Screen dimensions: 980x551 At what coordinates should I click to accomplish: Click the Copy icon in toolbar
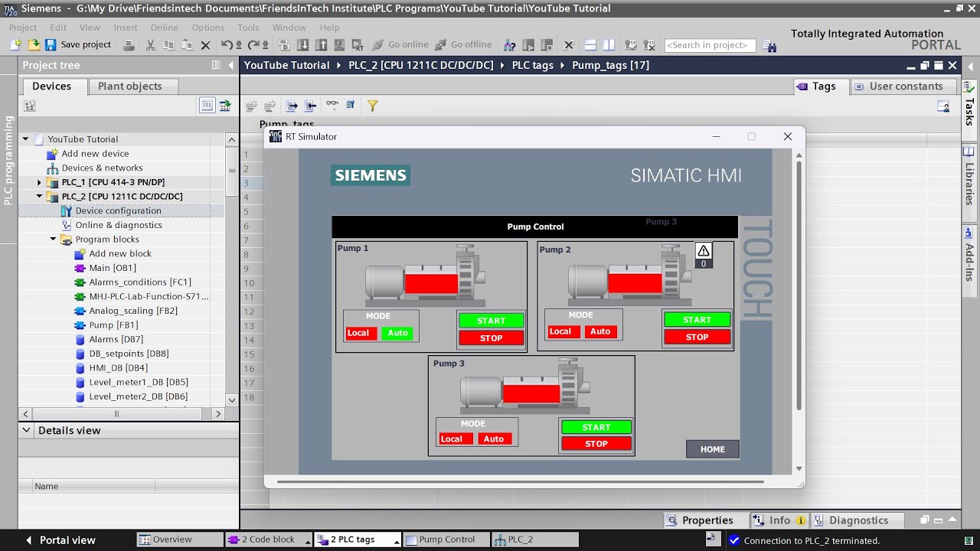point(168,45)
